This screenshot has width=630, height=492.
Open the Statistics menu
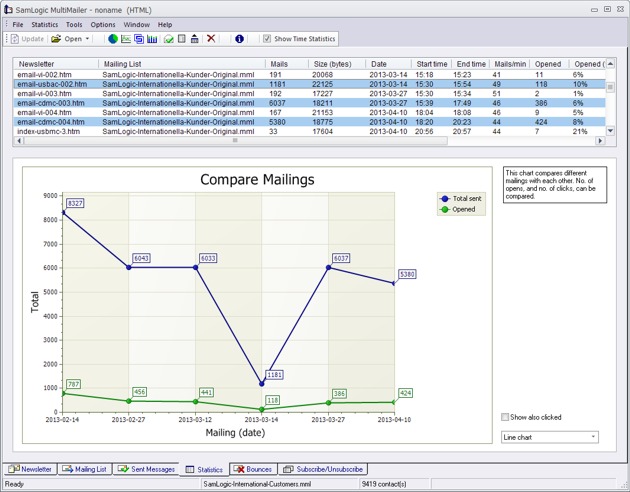(x=45, y=24)
